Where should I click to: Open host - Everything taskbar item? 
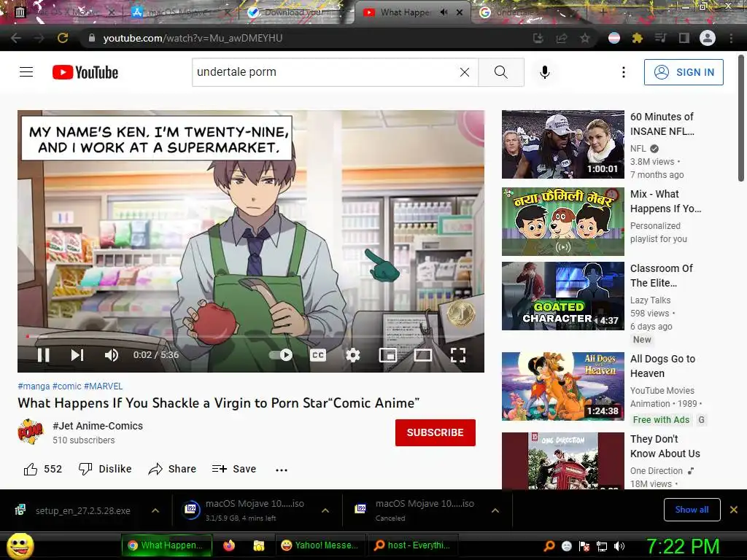(x=411, y=545)
